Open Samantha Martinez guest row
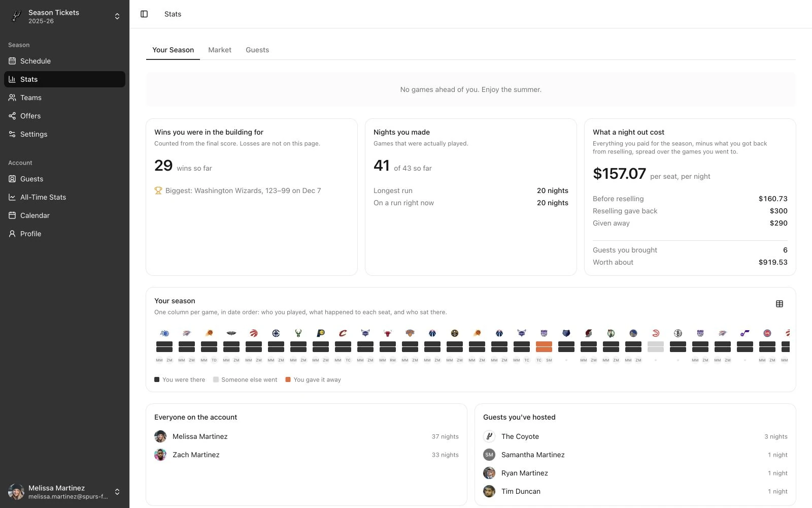Image resolution: width=812 pixels, height=508 pixels. pos(635,455)
